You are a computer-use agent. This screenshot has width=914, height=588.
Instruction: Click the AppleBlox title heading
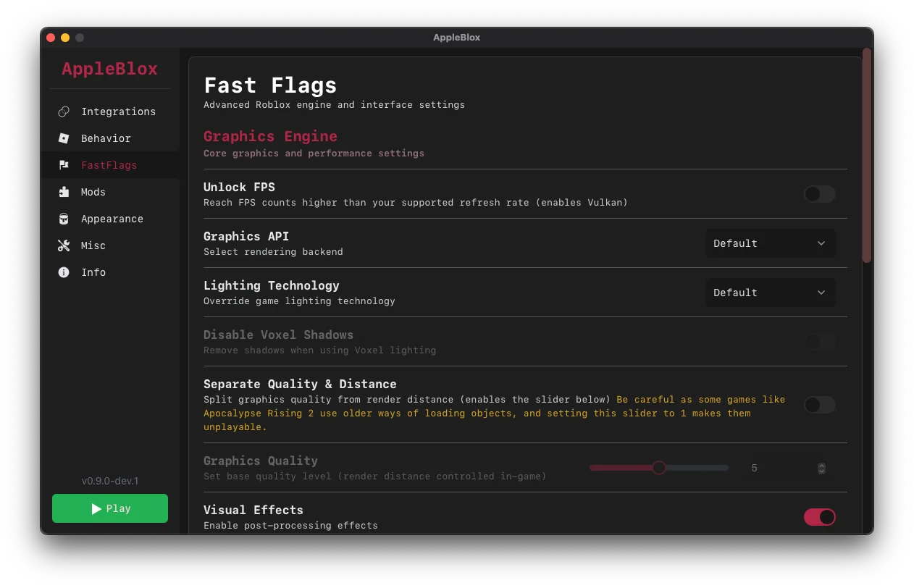[109, 69]
